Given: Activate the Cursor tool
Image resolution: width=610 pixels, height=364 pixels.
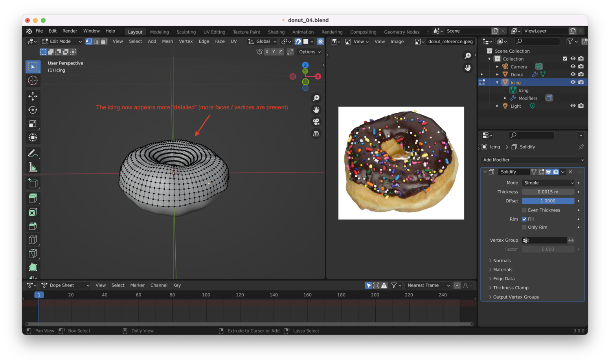Looking at the screenshot, I should [x=33, y=80].
